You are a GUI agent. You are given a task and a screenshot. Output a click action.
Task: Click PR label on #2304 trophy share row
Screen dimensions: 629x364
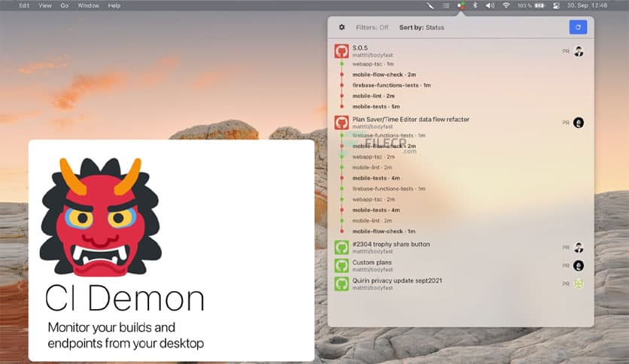(566, 247)
